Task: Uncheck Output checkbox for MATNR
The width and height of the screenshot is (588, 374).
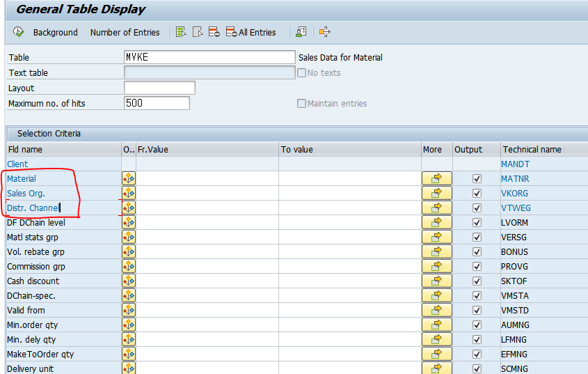Action: [x=477, y=179]
